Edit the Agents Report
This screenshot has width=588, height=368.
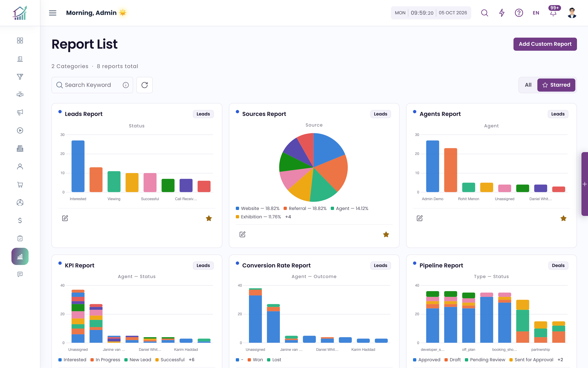(420, 218)
